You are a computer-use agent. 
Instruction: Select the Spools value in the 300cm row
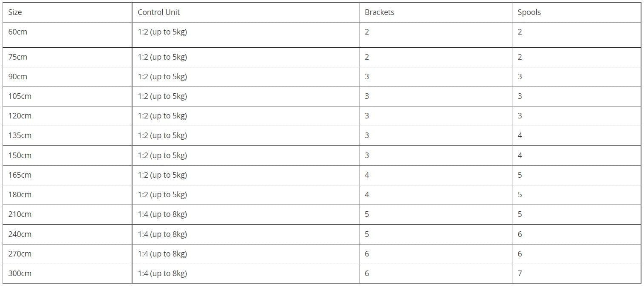(520, 274)
